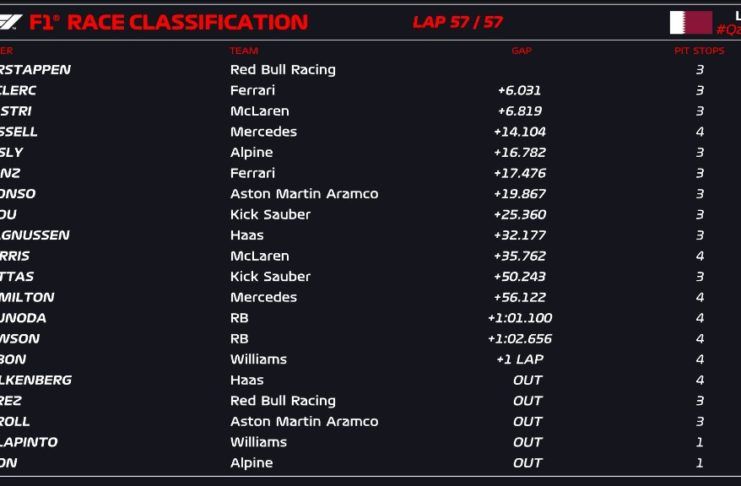Click the +56.122 gap for Mercedes
741x486 pixels.
(520, 297)
